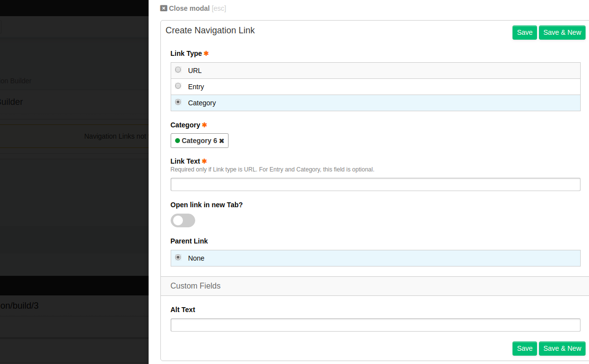This screenshot has height=364, width=589.
Task: Click the Link Text hint about optional field
Action: 272,170
